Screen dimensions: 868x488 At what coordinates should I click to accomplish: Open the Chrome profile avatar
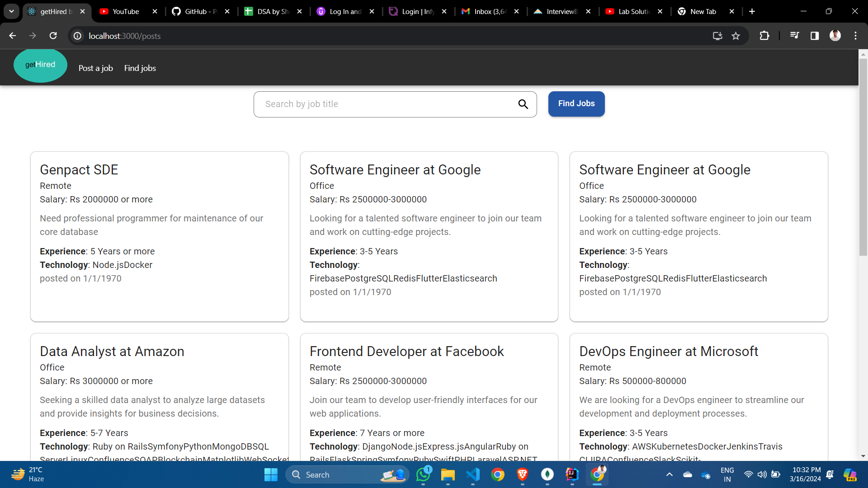click(x=835, y=36)
